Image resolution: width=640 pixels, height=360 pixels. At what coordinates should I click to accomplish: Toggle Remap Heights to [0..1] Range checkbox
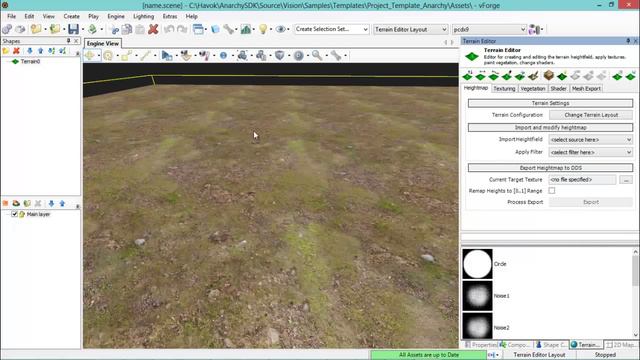552,191
